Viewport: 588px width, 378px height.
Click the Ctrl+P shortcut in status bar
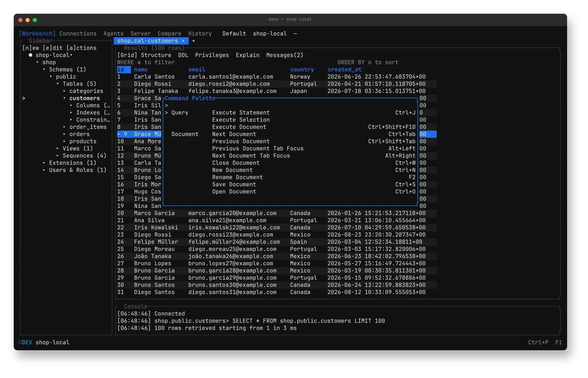tap(538, 342)
